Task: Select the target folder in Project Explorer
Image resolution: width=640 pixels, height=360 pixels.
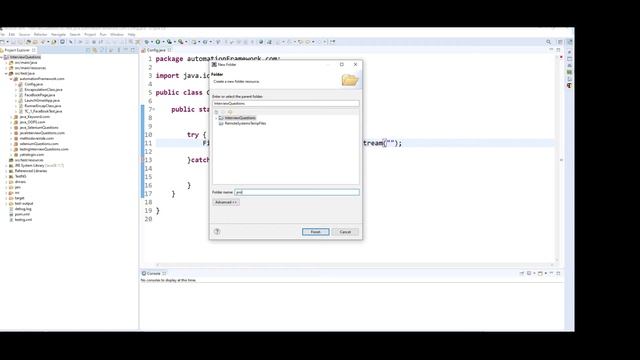Action: (19, 198)
